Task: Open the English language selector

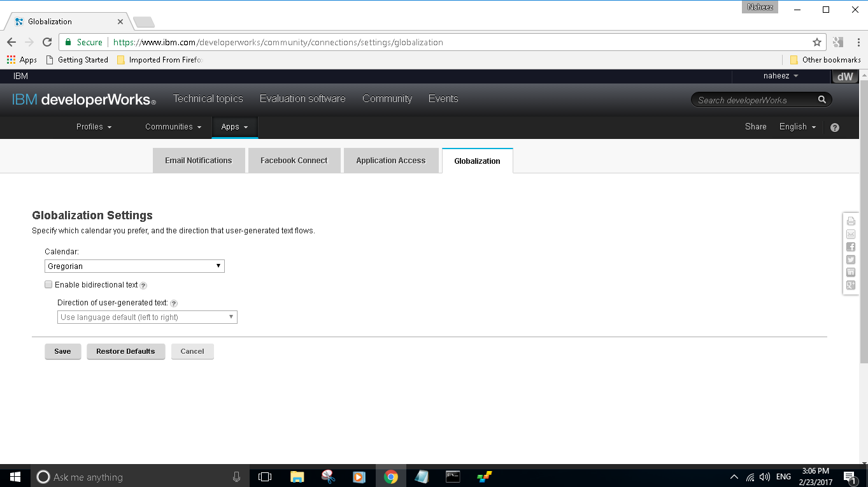Action: coord(797,127)
